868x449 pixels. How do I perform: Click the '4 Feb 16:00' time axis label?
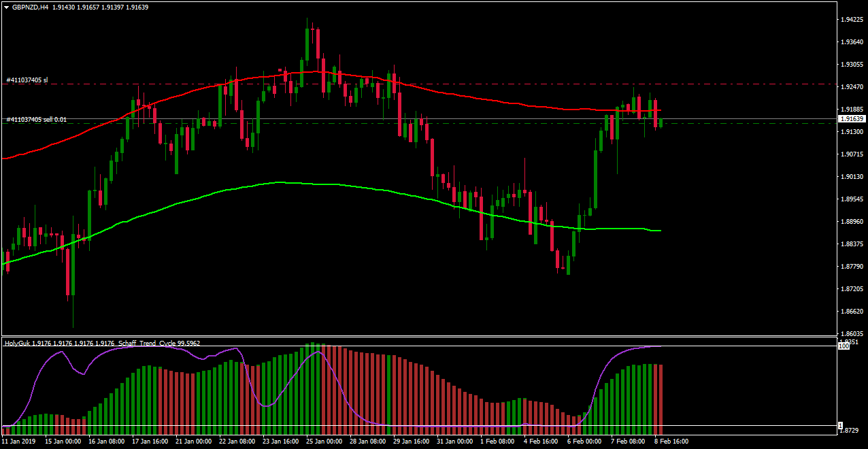tap(541, 442)
